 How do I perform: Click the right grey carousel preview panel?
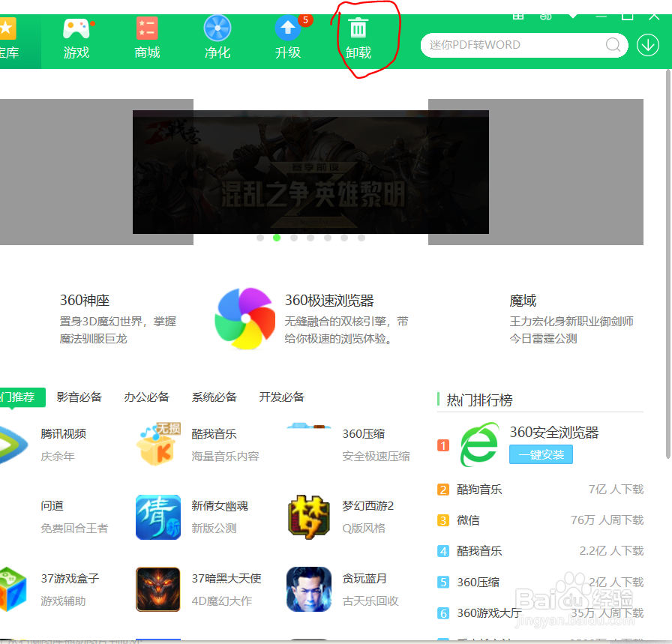pyautogui.click(x=565, y=172)
